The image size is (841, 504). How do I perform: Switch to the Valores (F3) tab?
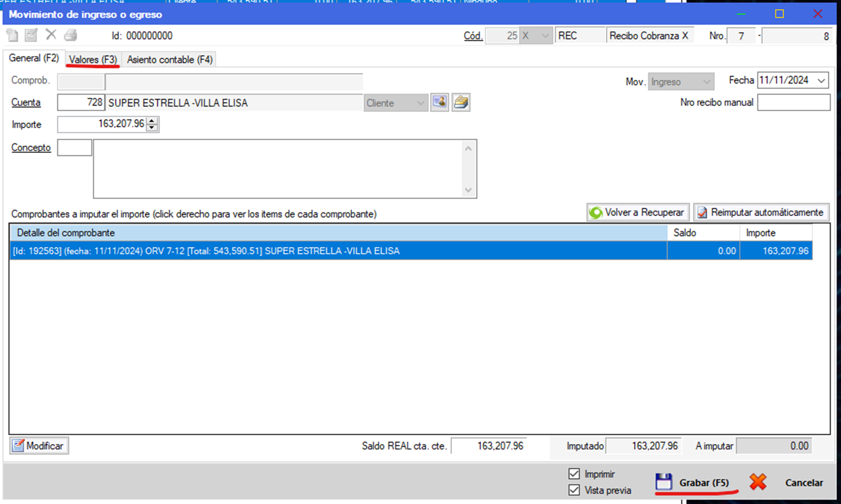tap(93, 60)
